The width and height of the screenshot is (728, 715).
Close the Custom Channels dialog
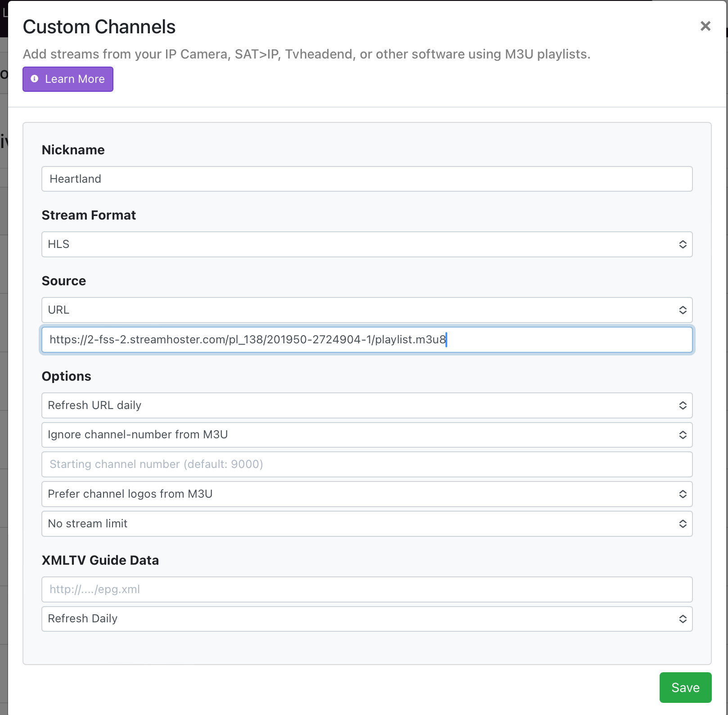click(705, 26)
